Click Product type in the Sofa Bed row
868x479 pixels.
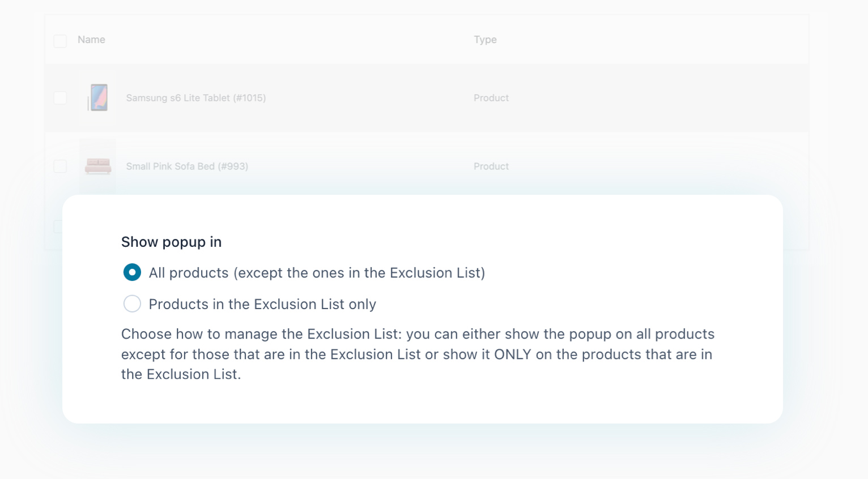point(491,166)
